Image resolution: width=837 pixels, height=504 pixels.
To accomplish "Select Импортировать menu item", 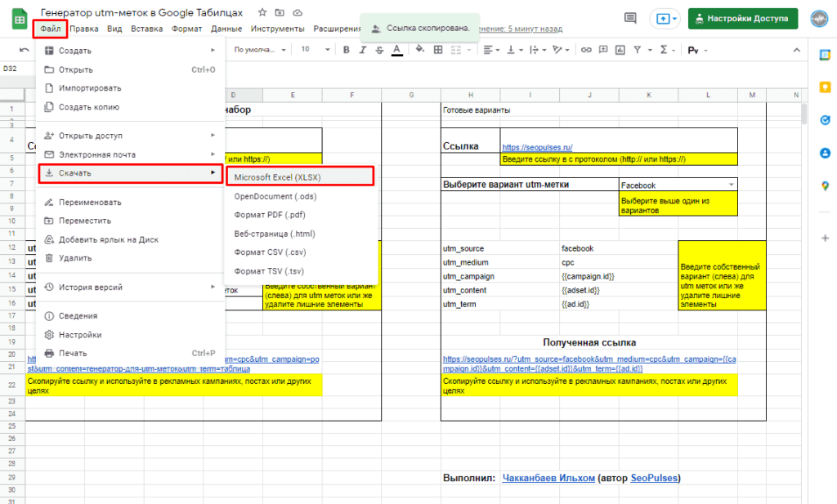I will [130, 88].
